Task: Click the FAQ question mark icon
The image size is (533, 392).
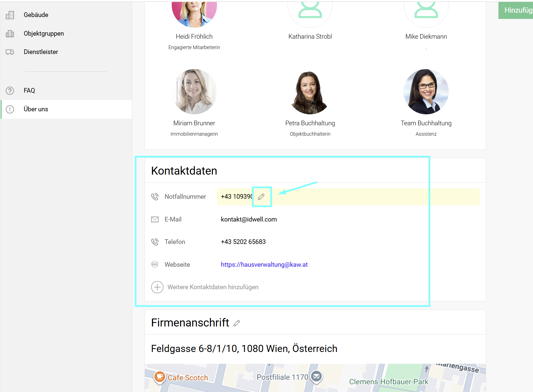Action: pos(10,90)
